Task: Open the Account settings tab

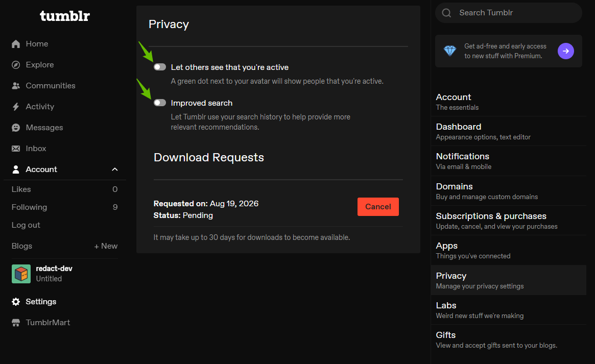Action: point(509,102)
